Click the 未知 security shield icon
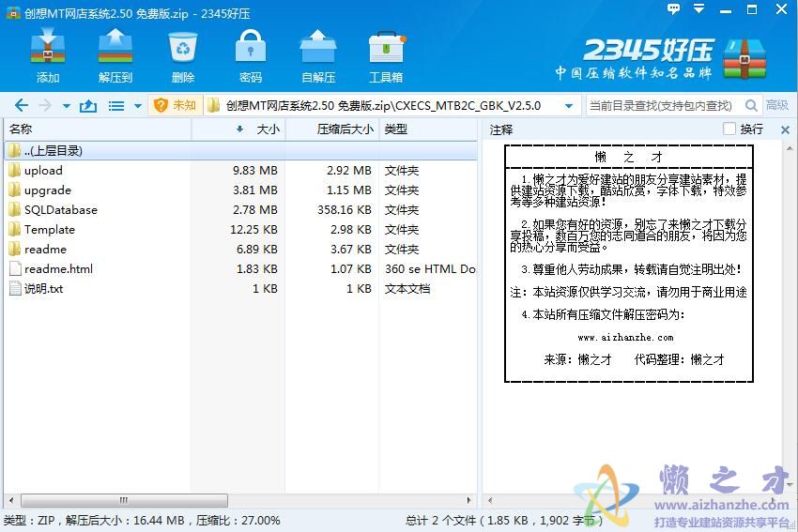 coord(161,105)
